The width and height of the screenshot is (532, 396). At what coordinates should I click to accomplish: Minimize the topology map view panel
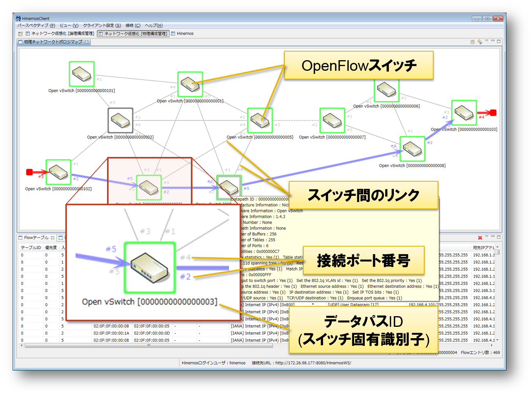493,41
